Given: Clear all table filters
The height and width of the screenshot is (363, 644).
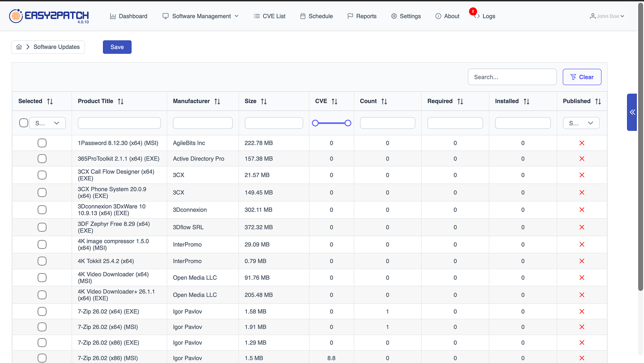Looking at the screenshot, I should tap(582, 77).
